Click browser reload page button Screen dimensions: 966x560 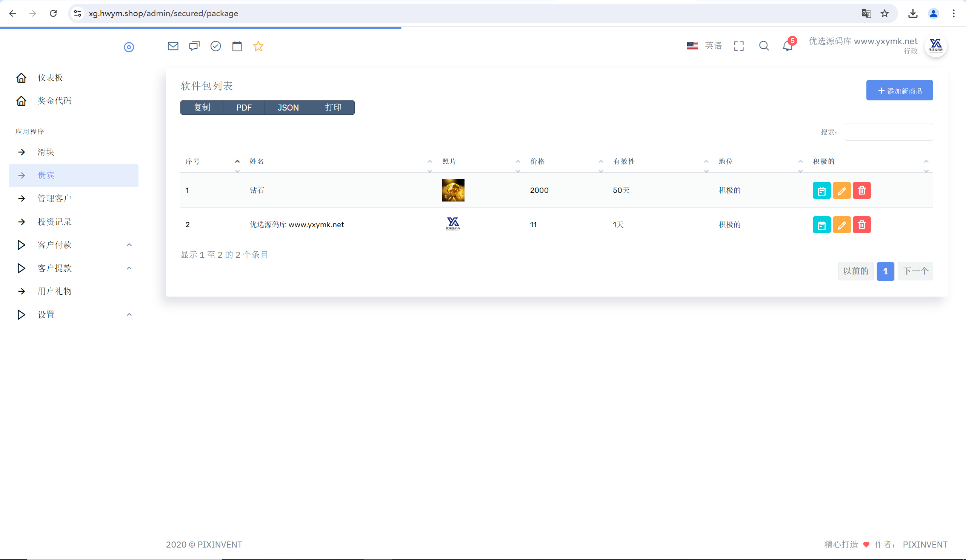coord(53,14)
